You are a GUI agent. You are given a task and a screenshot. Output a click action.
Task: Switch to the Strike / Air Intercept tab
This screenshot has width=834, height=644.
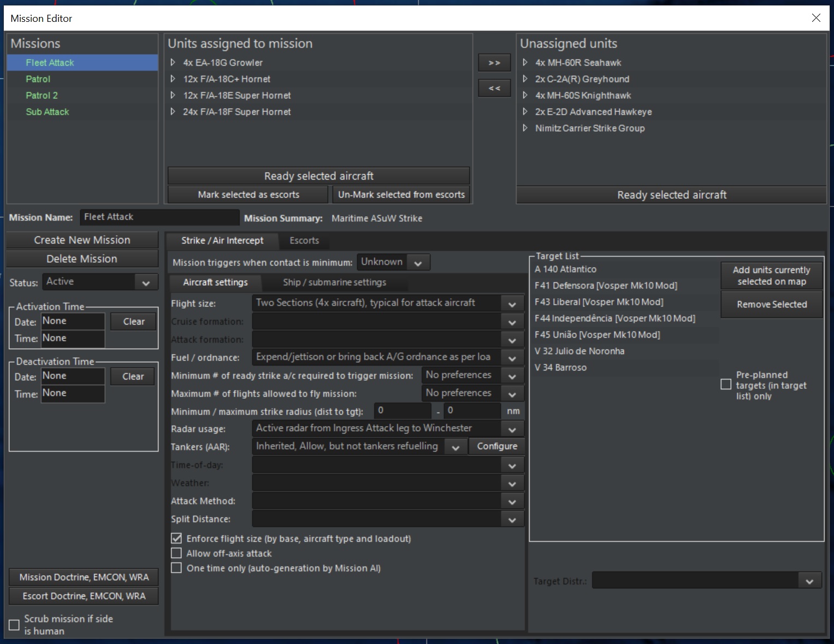point(222,240)
